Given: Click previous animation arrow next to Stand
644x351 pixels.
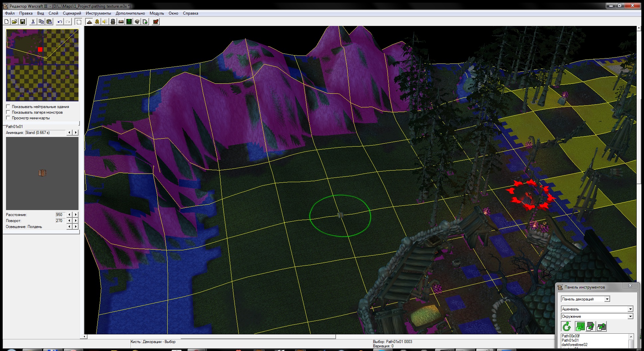Looking at the screenshot, I should tap(69, 133).
